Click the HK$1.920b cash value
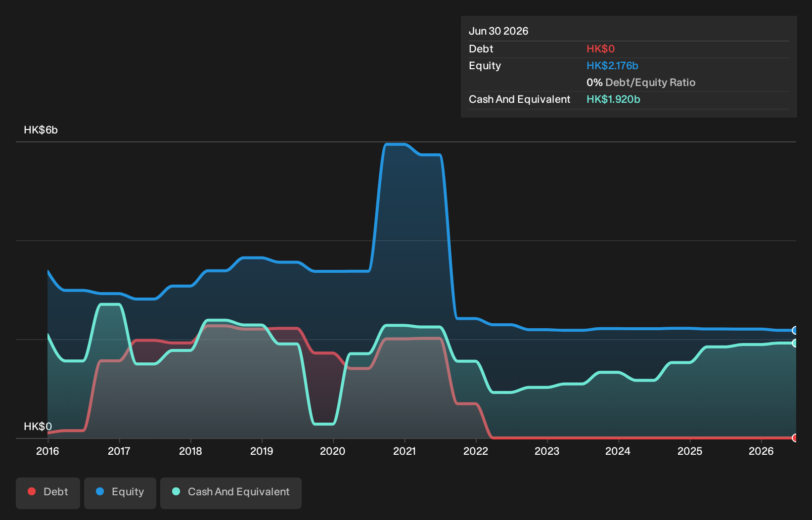Viewport: 812px width, 520px height. click(x=613, y=99)
